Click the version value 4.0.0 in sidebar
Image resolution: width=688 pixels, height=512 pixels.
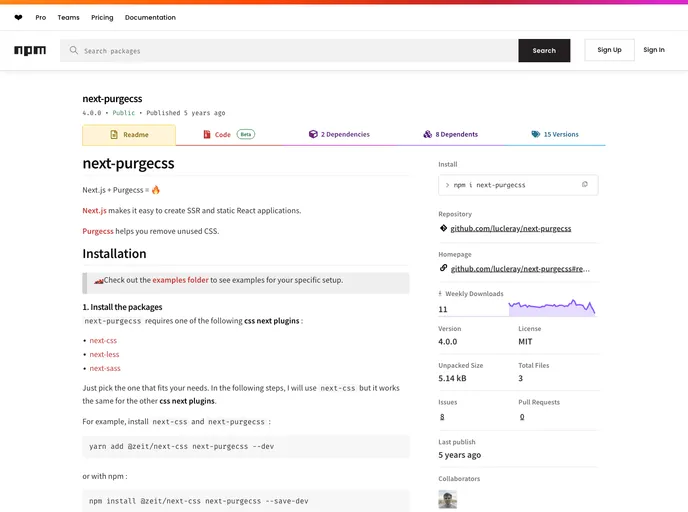coord(448,341)
